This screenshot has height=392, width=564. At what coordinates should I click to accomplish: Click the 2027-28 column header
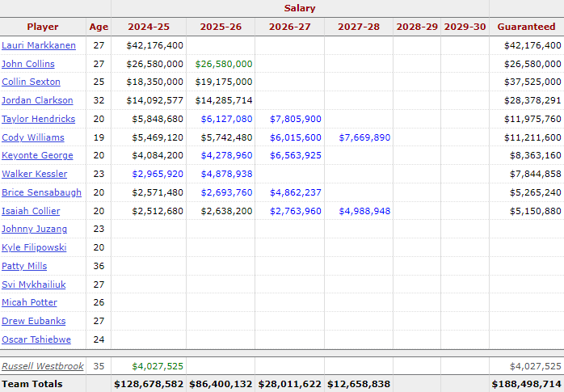(x=359, y=27)
